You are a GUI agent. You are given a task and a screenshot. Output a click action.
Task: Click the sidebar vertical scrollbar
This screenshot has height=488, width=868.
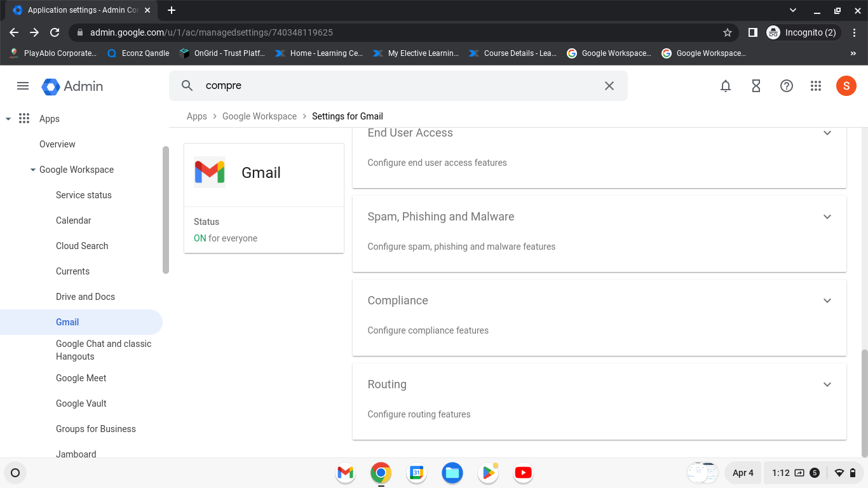(x=166, y=210)
